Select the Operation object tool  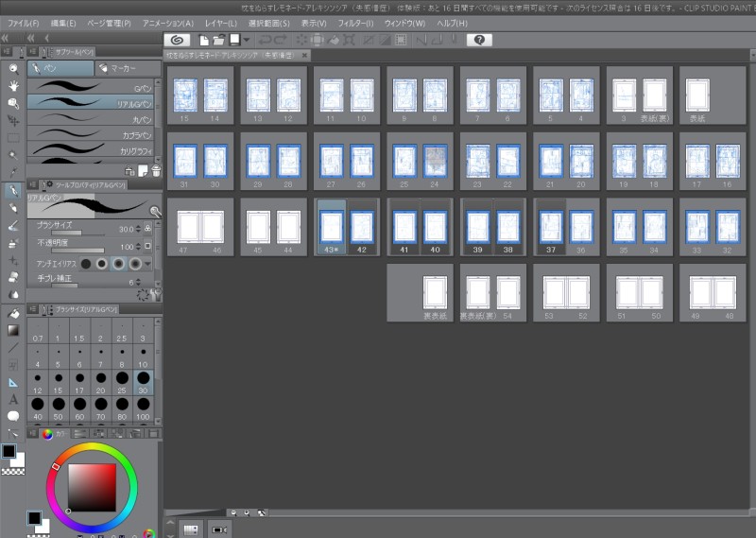pos(13,103)
